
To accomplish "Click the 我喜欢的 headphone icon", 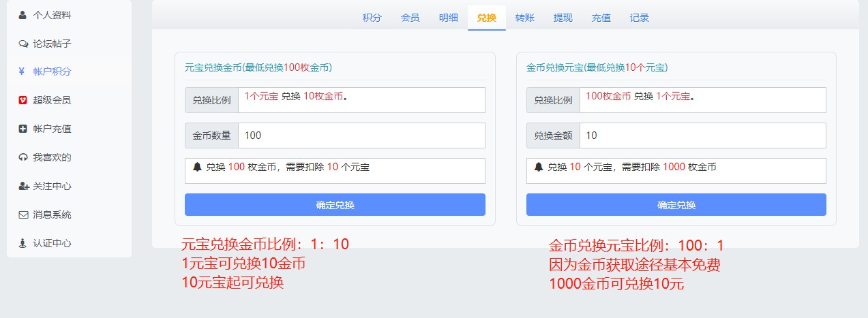I will click(23, 157).
